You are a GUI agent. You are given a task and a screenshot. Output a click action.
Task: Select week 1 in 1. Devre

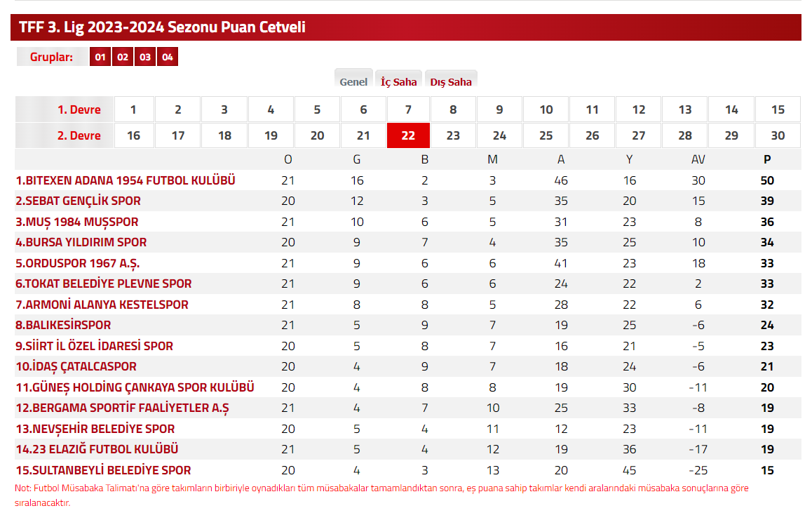pyautogui.click(x=134, y=109)
